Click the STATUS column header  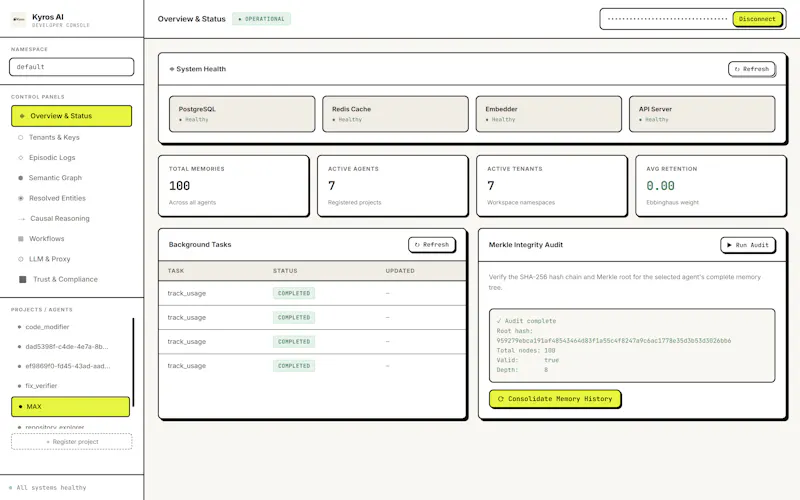(285, 271)
